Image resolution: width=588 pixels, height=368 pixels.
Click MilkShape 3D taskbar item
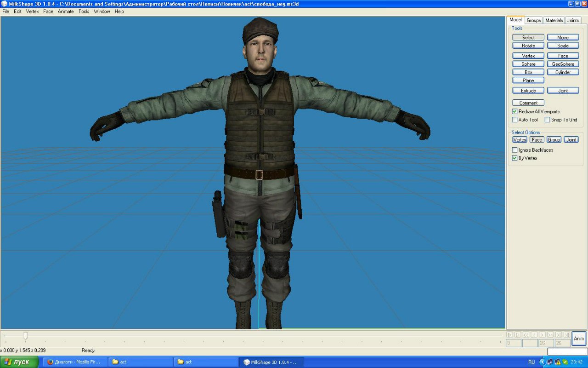coord(271,362)
